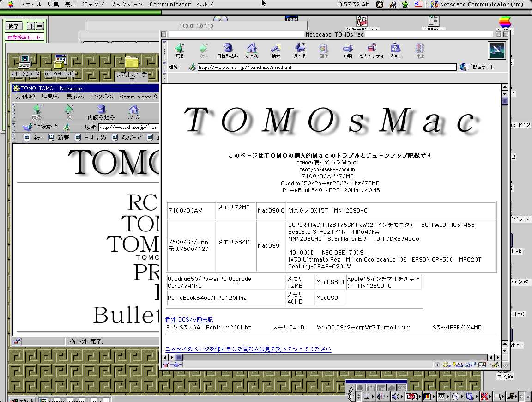Open the 関連サイト (Related Sites) button
The width and height of the screenshot is (532, 402).
477,67
